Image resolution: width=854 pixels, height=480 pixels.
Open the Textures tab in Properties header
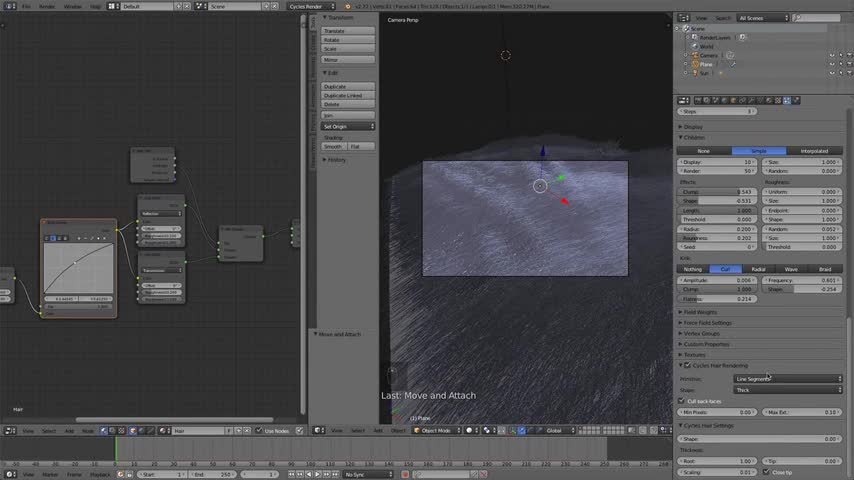[778, 100]
